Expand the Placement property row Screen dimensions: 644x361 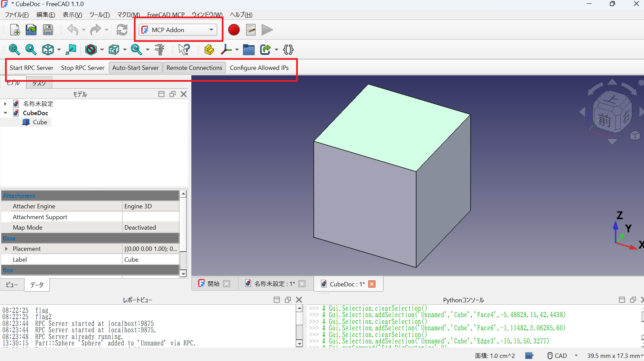6,249
